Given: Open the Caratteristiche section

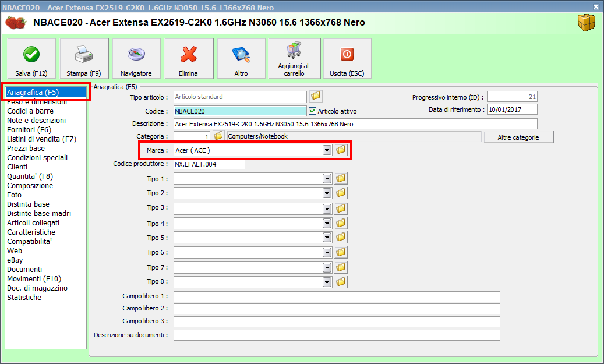Looking at the screenshot, I should coord(31,232).
